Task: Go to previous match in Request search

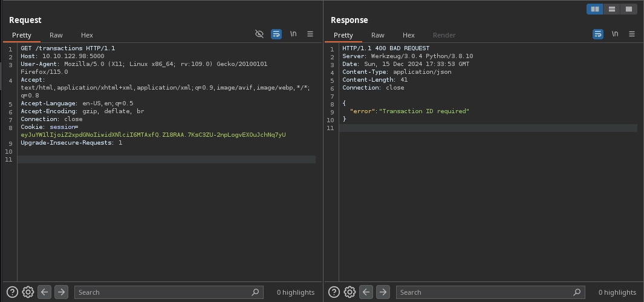Action: 45,292
